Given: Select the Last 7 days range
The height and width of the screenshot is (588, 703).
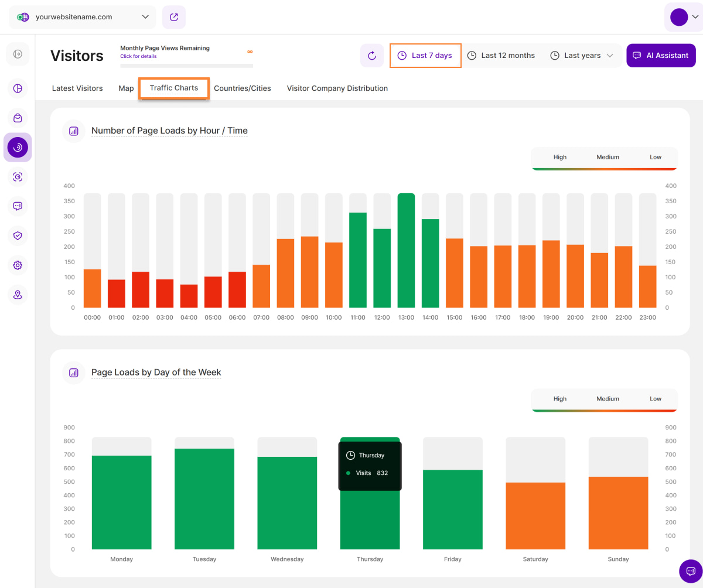Looking at the screenshot, I should 425,56.
